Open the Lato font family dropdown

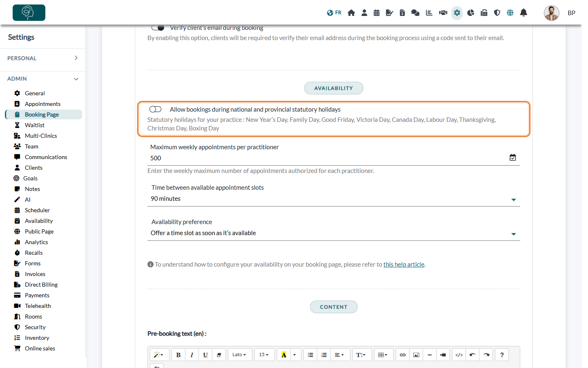pos(240,355)
